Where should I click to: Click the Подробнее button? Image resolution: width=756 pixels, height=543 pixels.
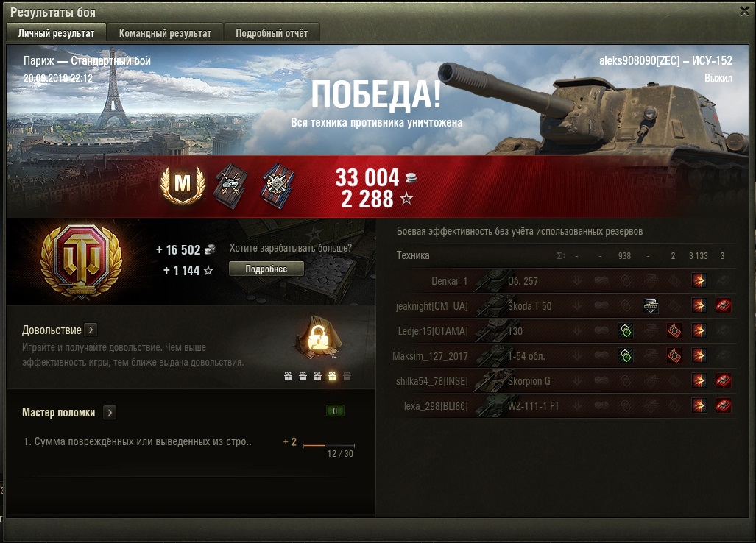[x=266, y=269]
